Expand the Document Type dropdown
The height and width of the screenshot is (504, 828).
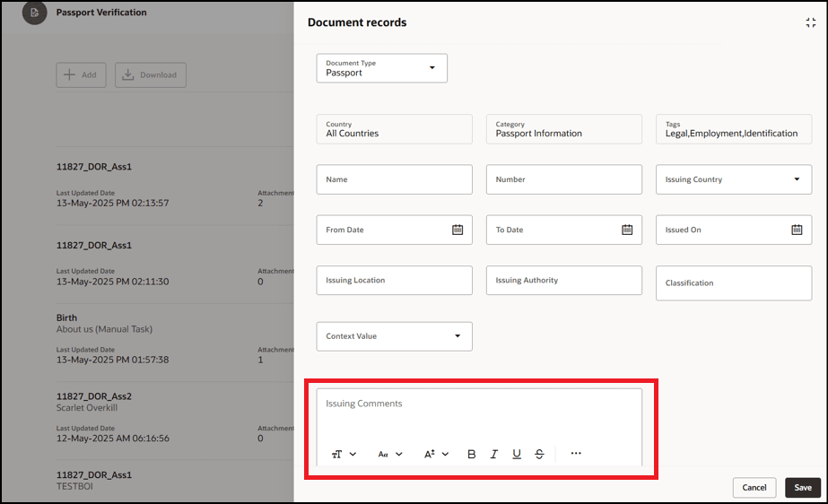coord(382,68)
